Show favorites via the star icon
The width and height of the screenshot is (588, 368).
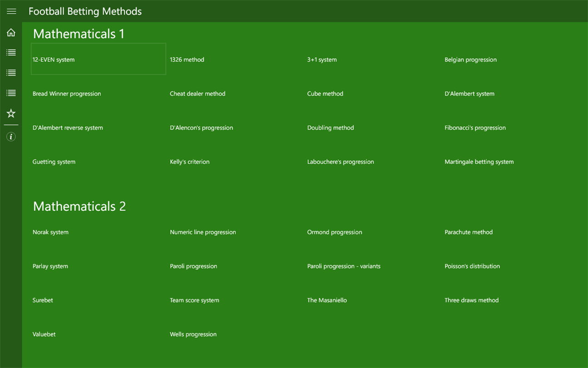(x=11, y=113)
